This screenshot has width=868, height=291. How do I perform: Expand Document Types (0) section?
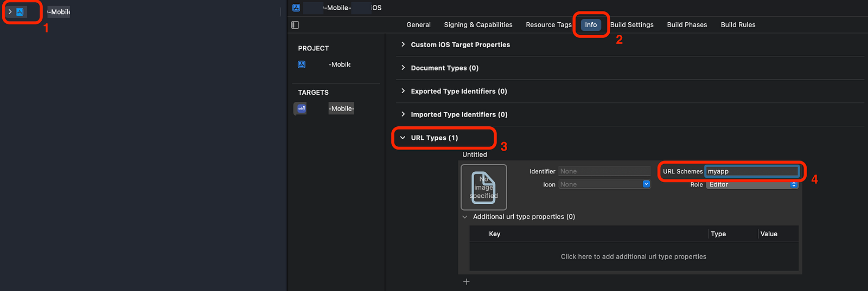coord(403,68)
